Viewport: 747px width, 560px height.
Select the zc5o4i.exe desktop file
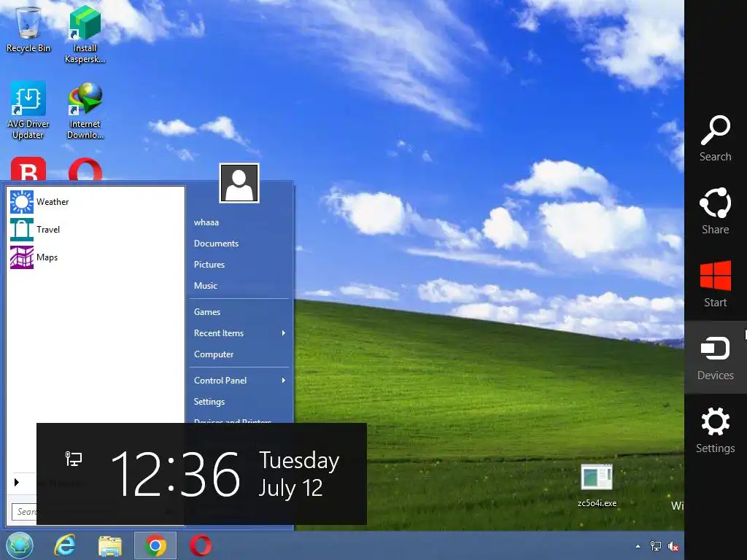(x=597, y=486)
